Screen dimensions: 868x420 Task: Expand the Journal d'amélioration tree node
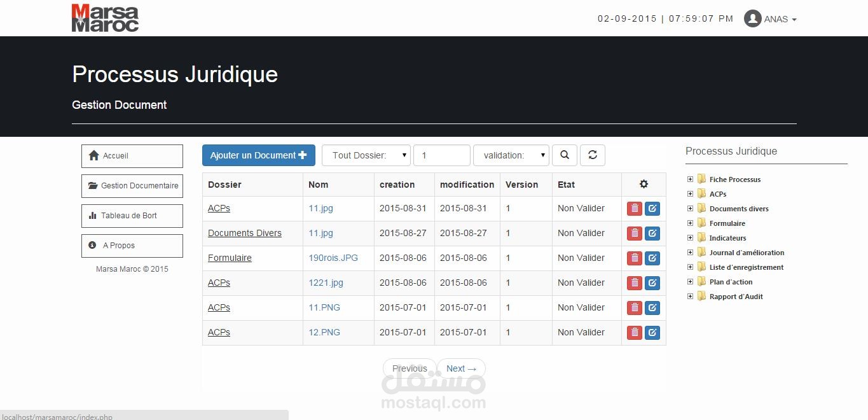click(690, 253)
